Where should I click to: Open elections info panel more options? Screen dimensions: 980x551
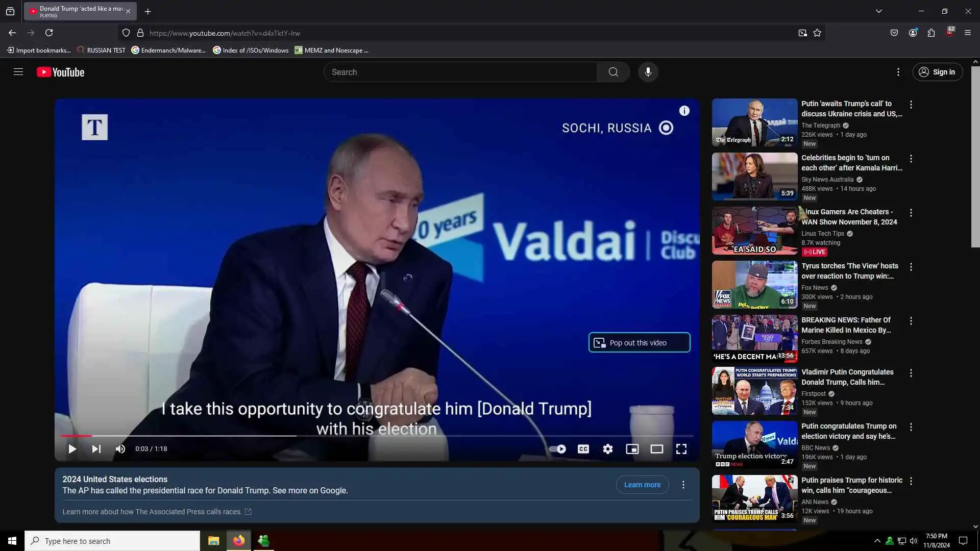coord(683,485)
